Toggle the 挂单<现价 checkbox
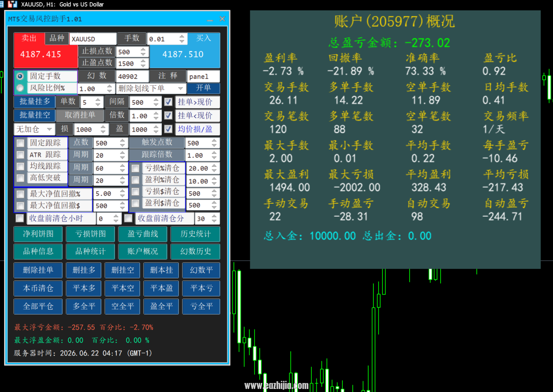The height and width of the screenshot is (392, 553). (x=168, y=115)
